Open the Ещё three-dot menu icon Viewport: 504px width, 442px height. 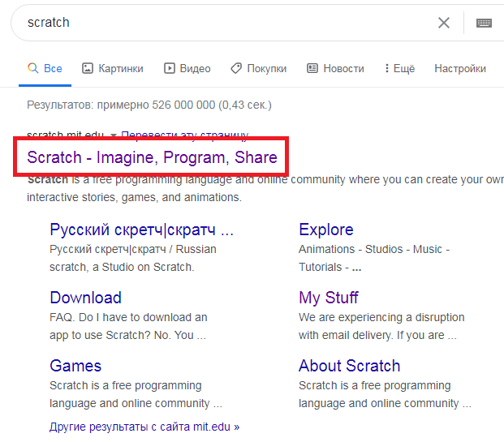click(x=387, y=68)
